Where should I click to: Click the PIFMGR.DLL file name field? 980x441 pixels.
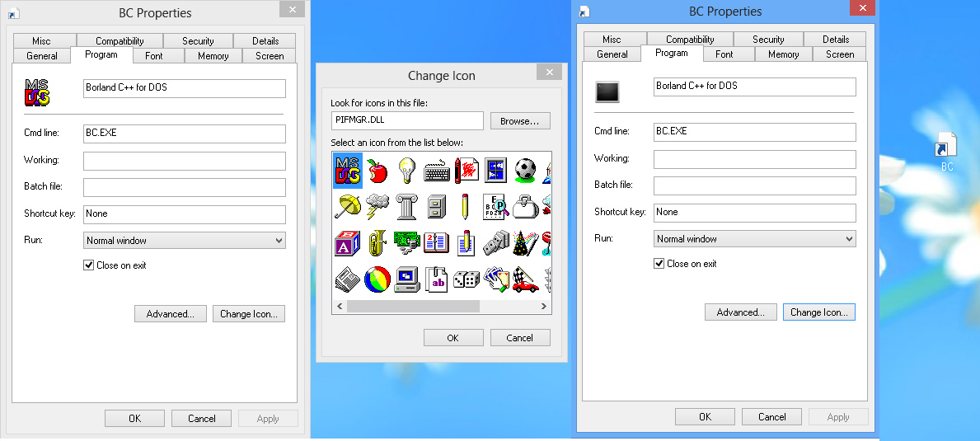pyautogui.click(x=407, y=120)
